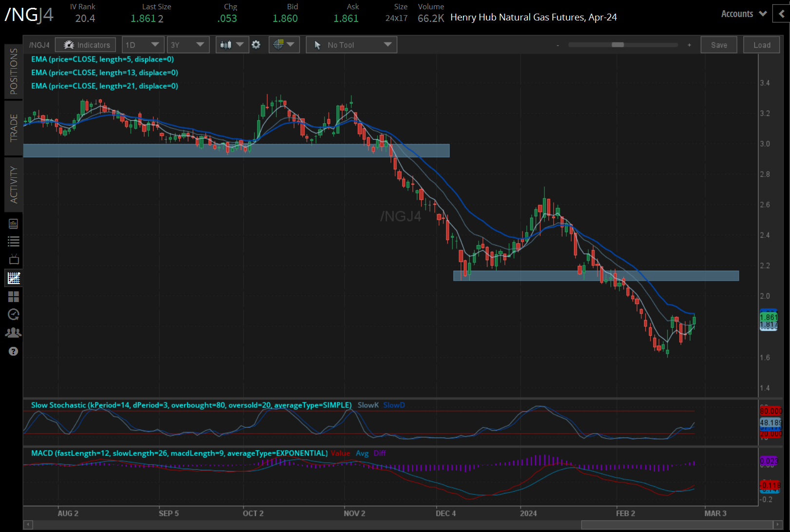
Task: Click the watchlist lines icon in sidebar
Action: [14, 241]
